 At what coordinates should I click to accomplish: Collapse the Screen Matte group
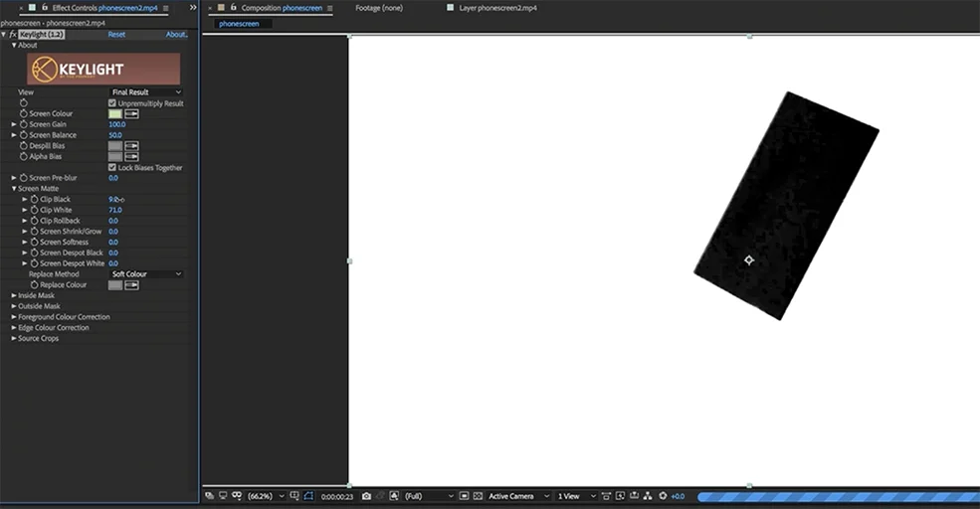click(14, 189)
